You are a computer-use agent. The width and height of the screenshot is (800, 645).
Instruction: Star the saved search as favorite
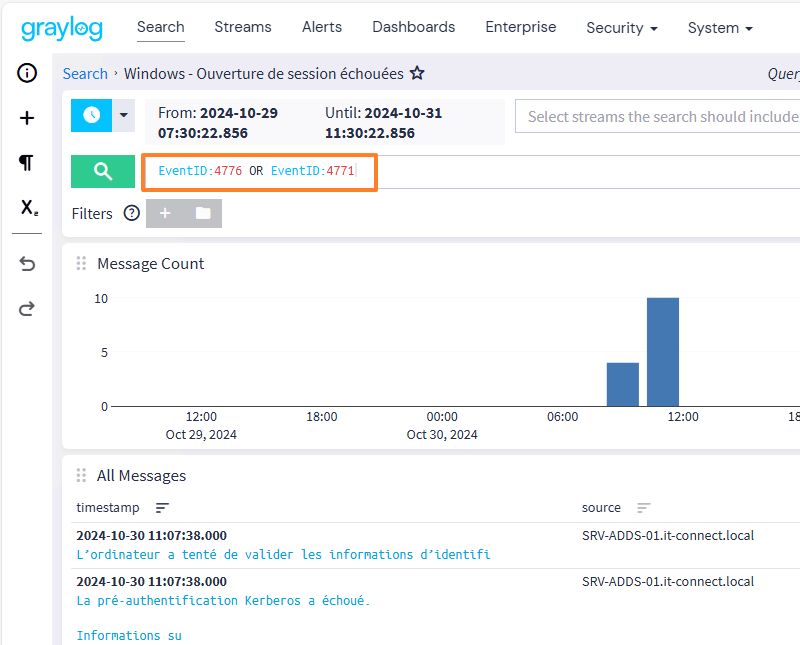418,73
